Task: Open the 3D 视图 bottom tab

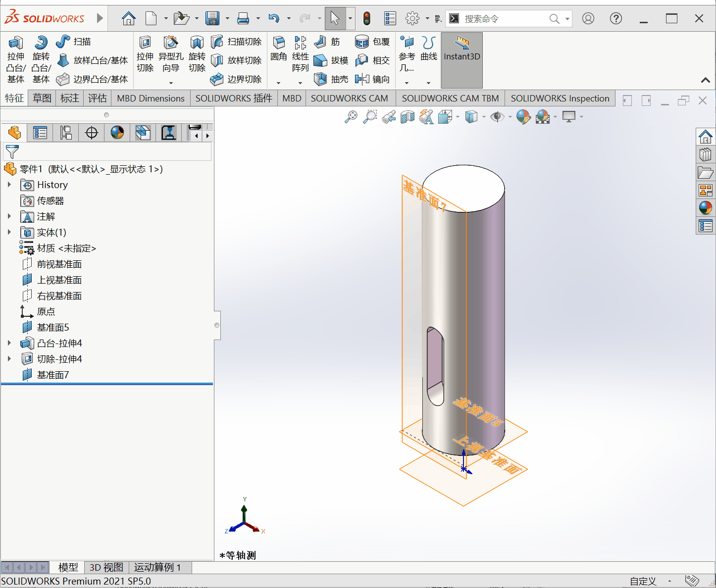Action: [106, 567]
